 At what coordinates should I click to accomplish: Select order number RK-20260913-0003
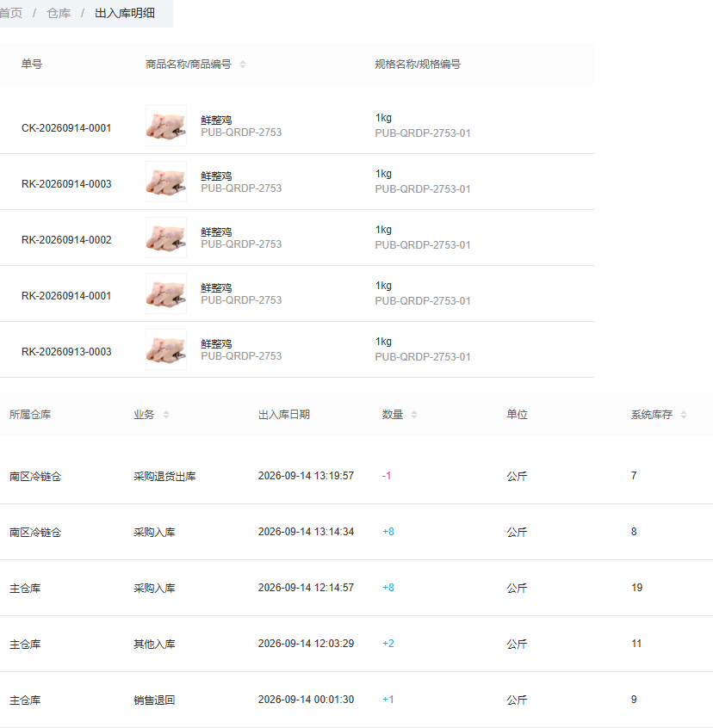[x=66, y=352]
